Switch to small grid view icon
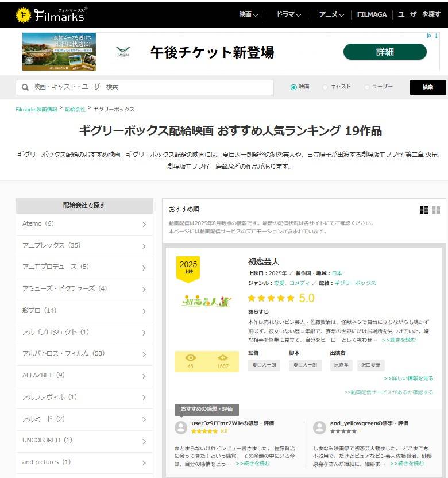The height and width of the screenshot is (478, 448). click(436, 210)
